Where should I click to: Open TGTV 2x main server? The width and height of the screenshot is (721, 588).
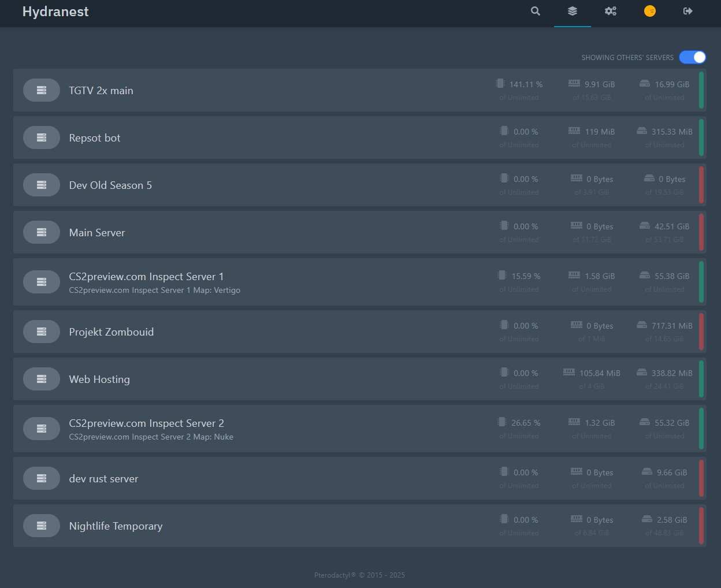(359, 90)
